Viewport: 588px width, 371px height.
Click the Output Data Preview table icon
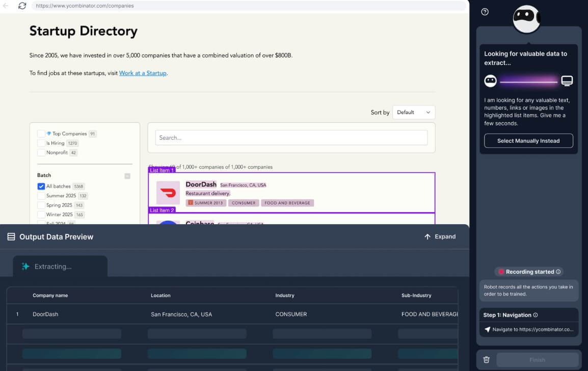pyautogui.click(x=11, y=236)
